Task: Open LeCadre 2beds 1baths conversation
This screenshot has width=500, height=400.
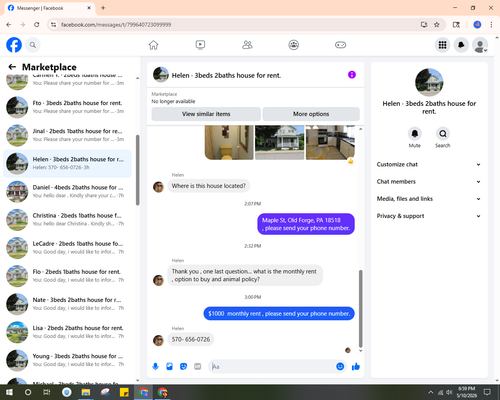Action: tap(67, 248)
